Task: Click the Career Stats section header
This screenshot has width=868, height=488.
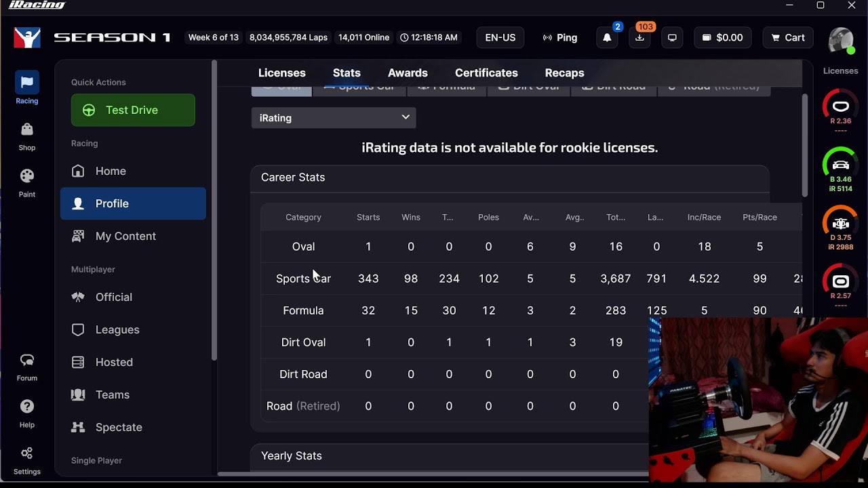Action: tap(293, 178)
